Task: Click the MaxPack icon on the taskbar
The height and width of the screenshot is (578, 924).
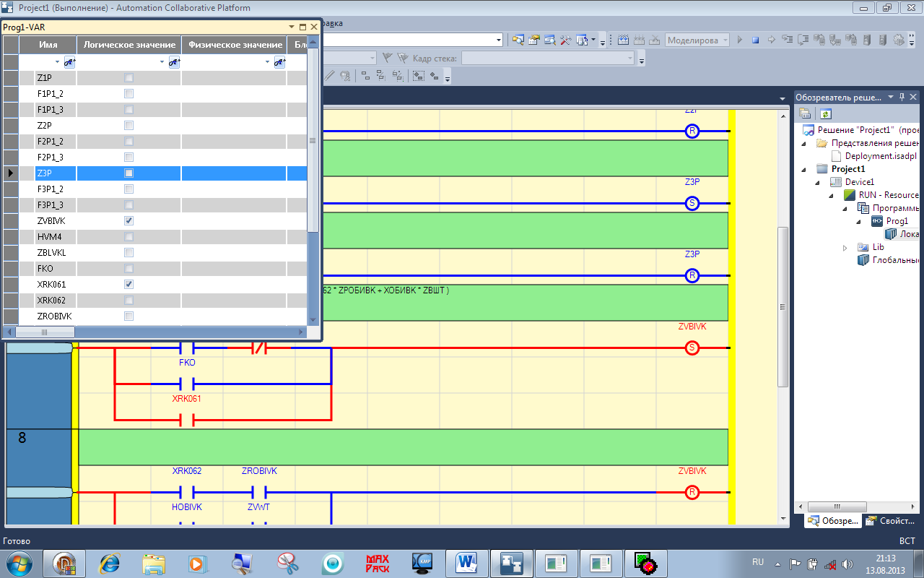Action: click(x=378, y=562)
